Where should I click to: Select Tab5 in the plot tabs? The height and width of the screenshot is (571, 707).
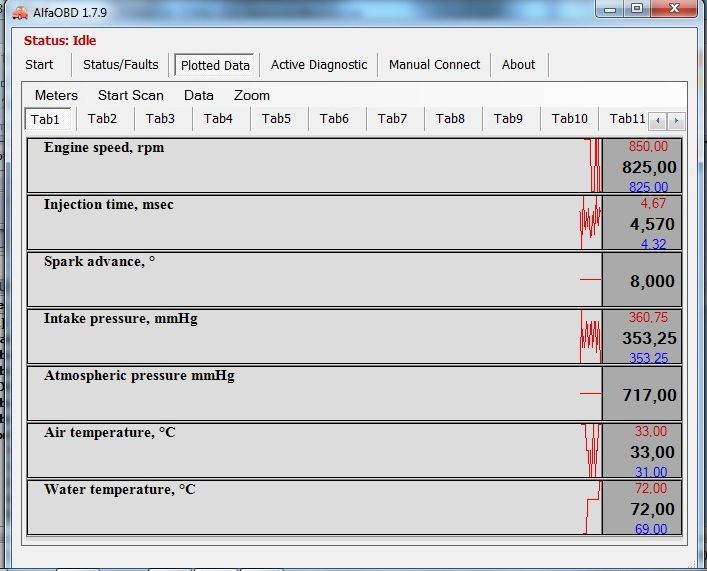276,119
